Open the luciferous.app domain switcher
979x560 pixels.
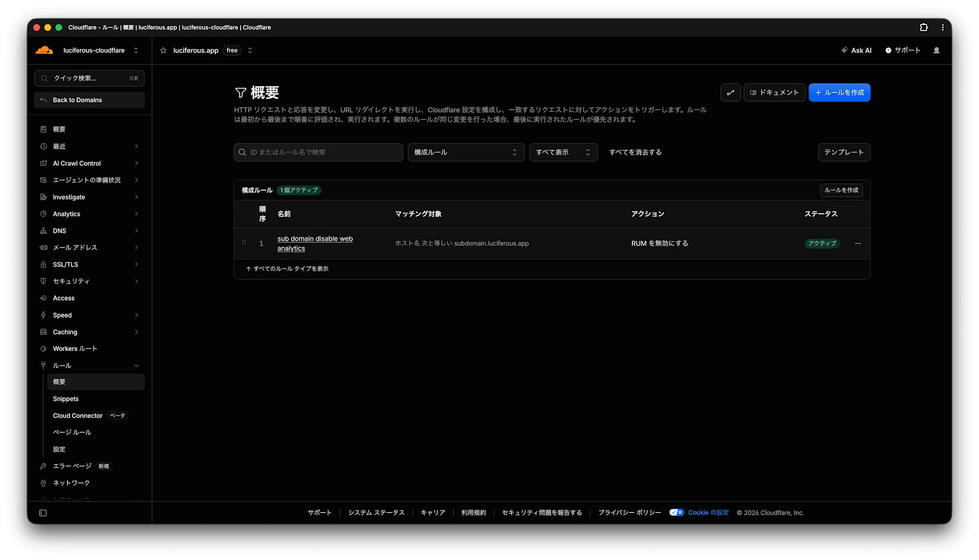click(x=250, y=50)
